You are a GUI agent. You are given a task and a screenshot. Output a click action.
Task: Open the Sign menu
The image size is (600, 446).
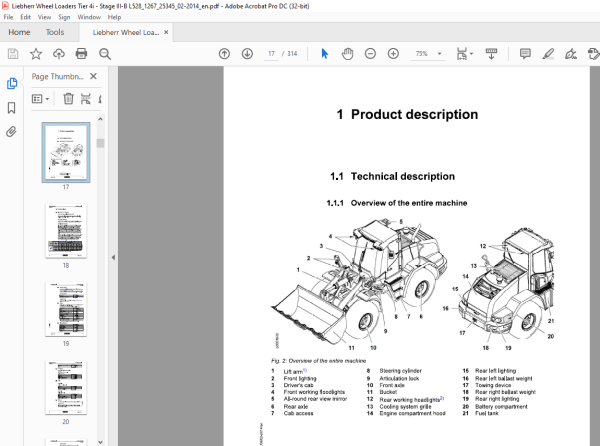pyautogui.click(x=64, y=17)
